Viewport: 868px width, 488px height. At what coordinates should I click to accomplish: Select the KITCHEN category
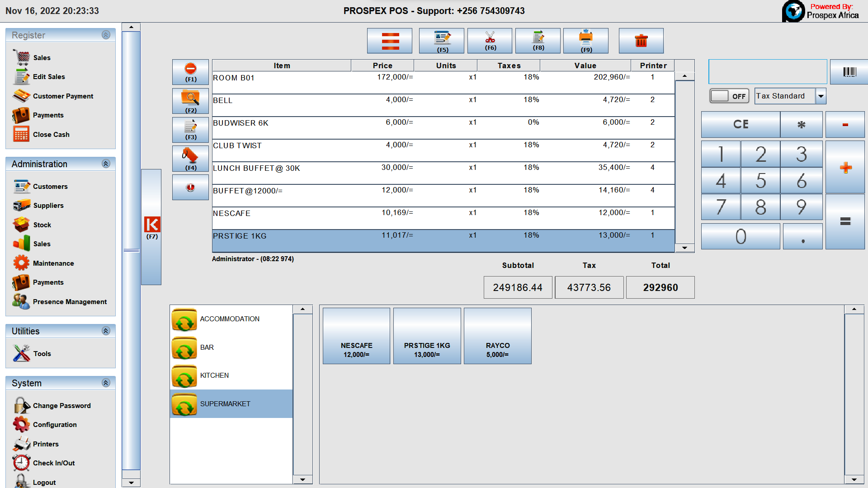tap(215, 375)
